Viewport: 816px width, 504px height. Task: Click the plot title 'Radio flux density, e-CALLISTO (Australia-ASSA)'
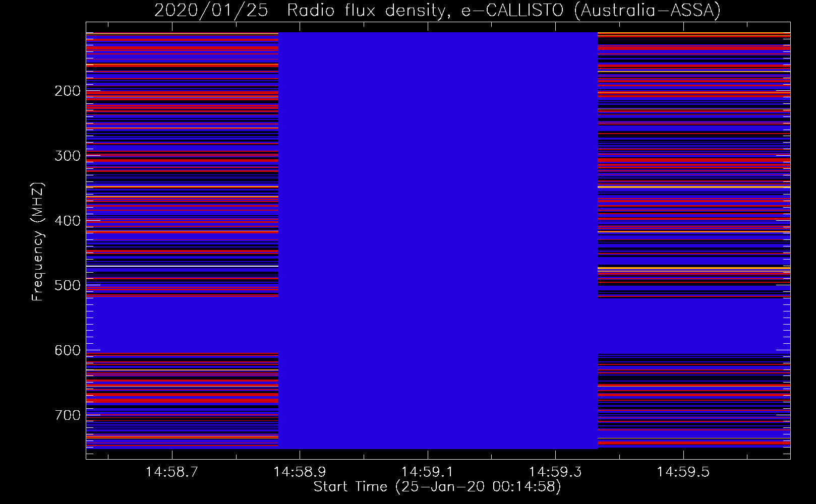(x=503, y=10)
